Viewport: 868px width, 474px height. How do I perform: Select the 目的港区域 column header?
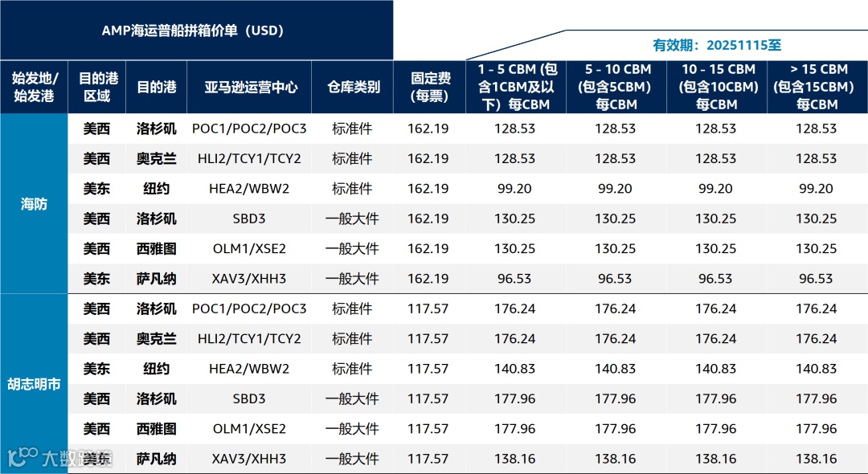(97, 87)
